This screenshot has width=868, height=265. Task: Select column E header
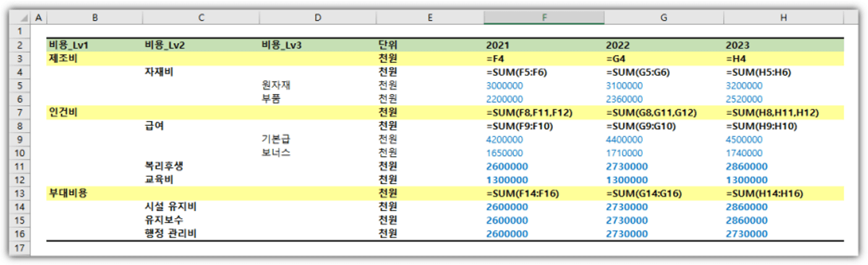430,18
